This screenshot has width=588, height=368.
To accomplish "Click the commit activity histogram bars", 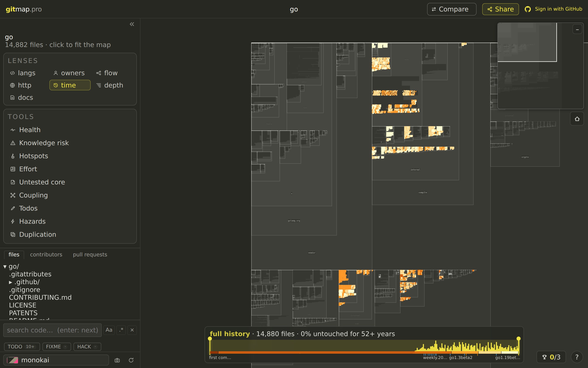I will click(x=467, y=346).
